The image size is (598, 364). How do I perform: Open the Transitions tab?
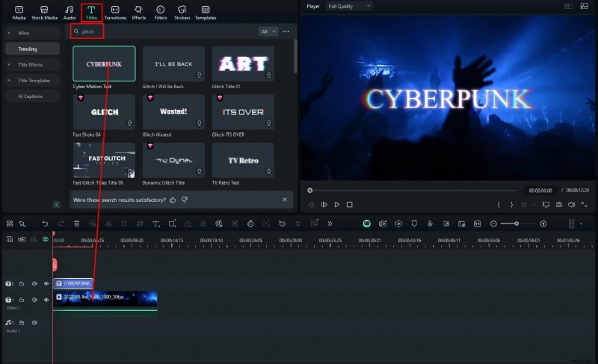115,12
